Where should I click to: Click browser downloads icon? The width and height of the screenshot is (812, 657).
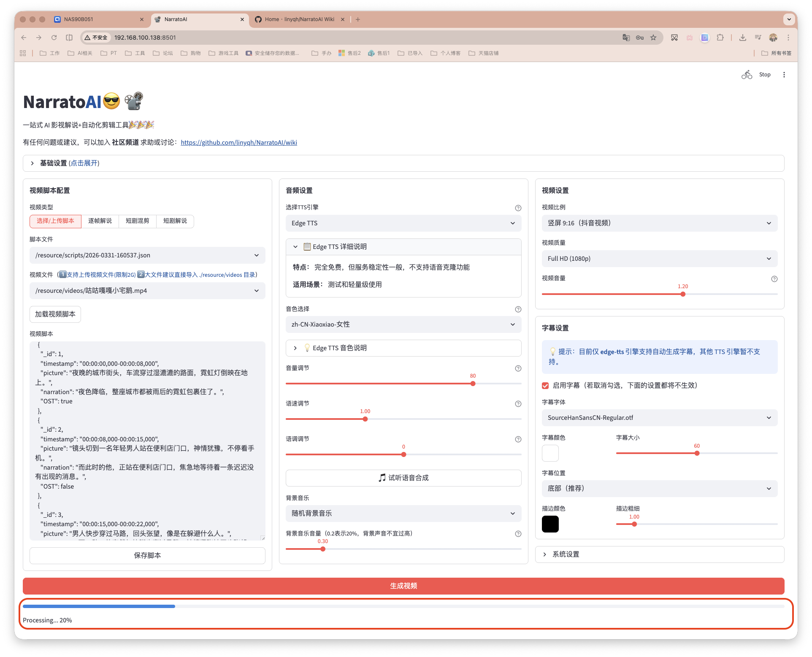(x=742, y=38)
